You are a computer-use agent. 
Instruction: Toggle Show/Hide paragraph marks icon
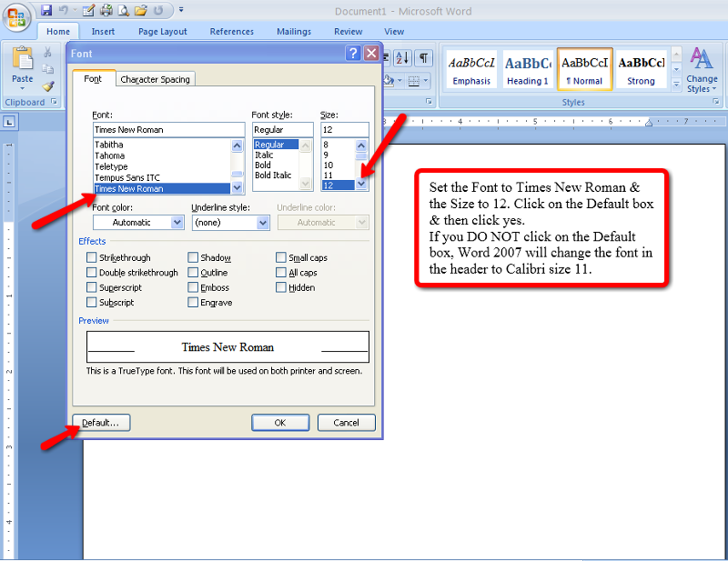(423, 58)
